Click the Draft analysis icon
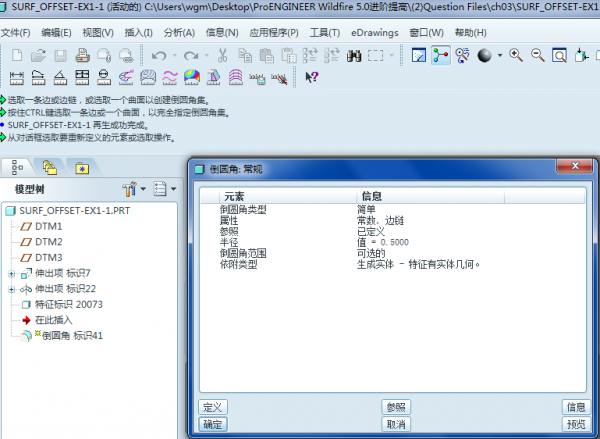Image resolution: width=600 pixels, height=439 pixels. [x=213, y=78]
